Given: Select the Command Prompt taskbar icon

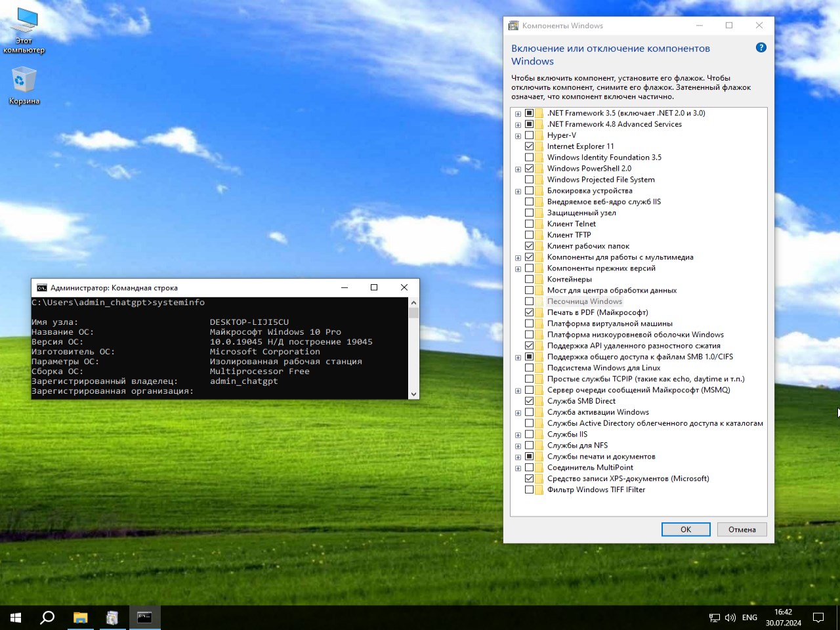Looking at the screenshot, I should 144,617.
